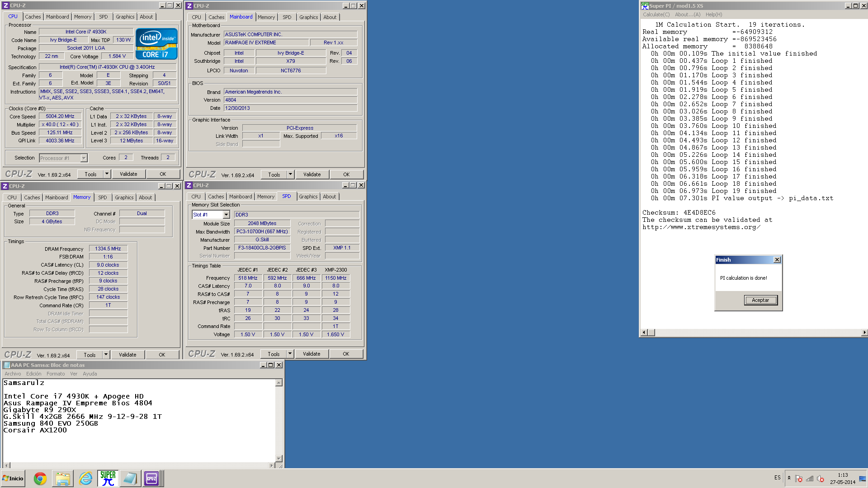Switch to Super PI taskbar icon
The height and width of the screenshot is (488, 868).
108,479
